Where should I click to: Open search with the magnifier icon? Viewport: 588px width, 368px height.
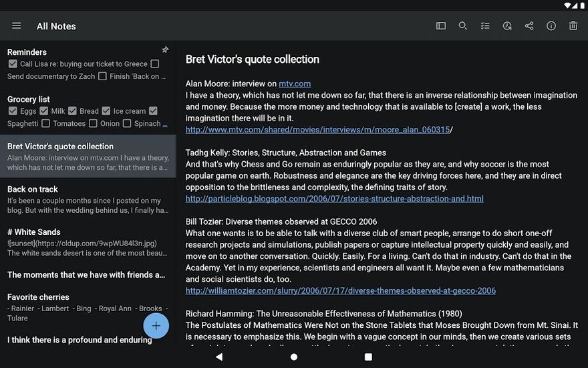click(463, 25)
